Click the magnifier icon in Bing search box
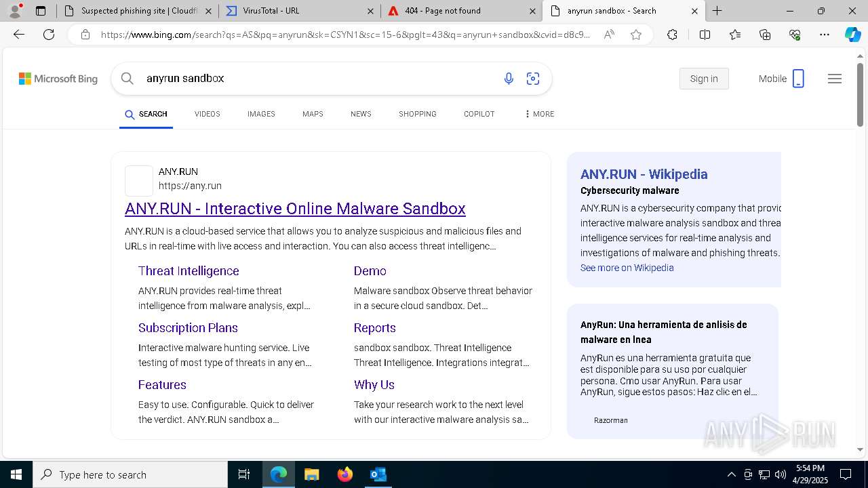The width and height of the screenshot is (868, 488). 127,79
